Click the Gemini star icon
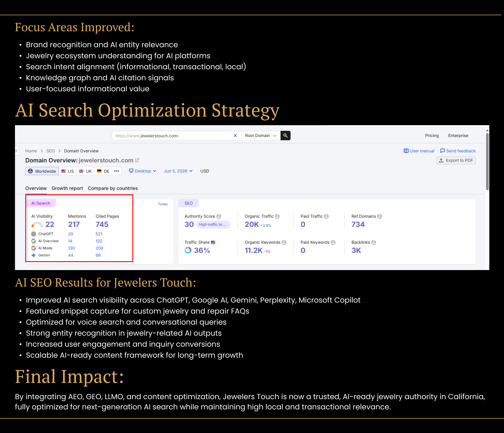 pos(34,255)
